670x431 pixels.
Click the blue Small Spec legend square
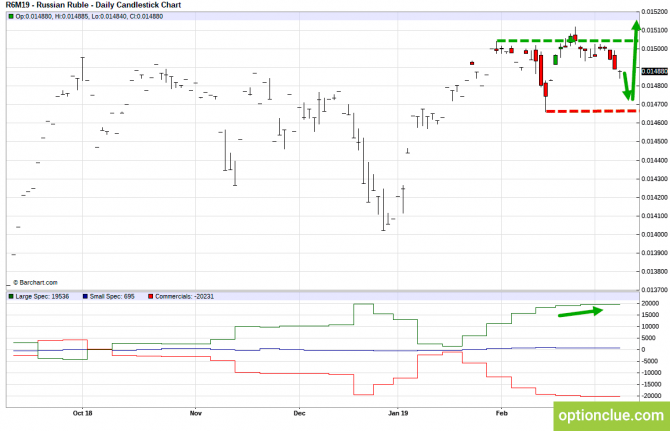(x=85, y=296)
